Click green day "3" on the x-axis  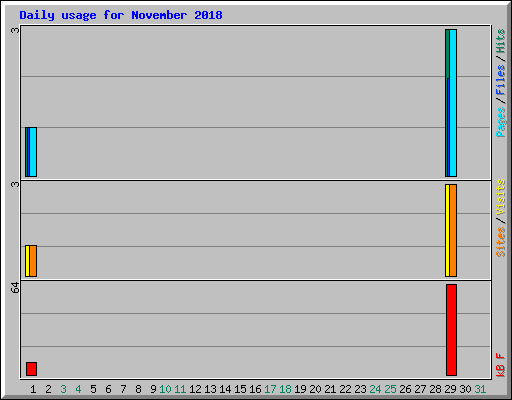coord(63,389)
